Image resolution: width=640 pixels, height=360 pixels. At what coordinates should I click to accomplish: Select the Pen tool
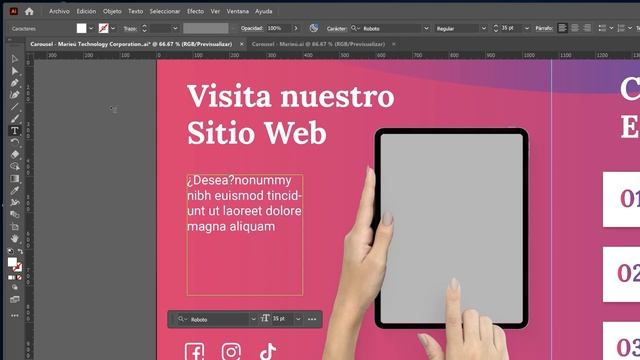point(14,83)
